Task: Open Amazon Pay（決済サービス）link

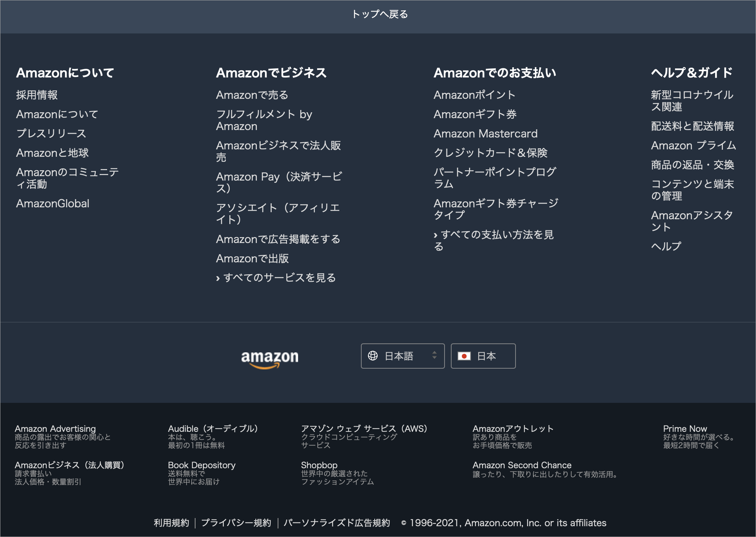Action: [x=280, y=183]
